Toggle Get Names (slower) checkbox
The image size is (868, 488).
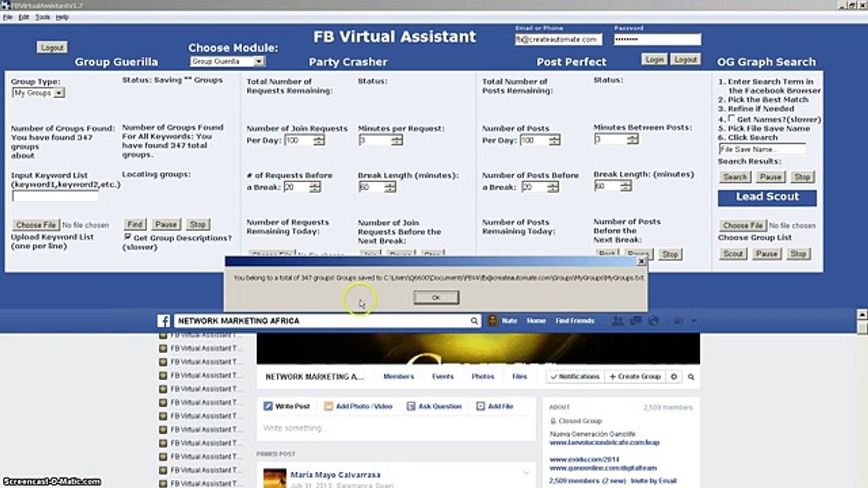pyautogui.click(x=732, y=119)
